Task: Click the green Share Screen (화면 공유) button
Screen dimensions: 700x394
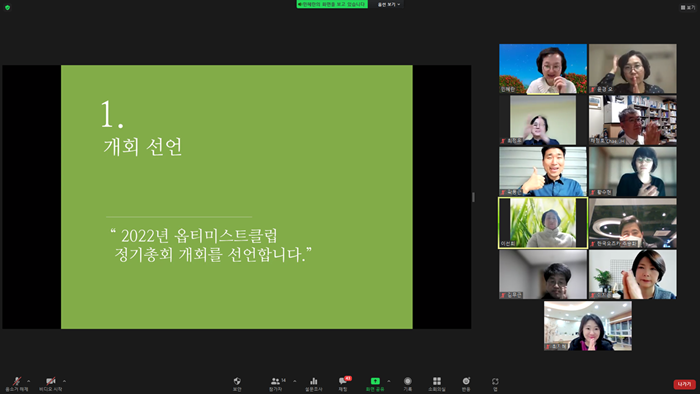Action: (375, 384)
